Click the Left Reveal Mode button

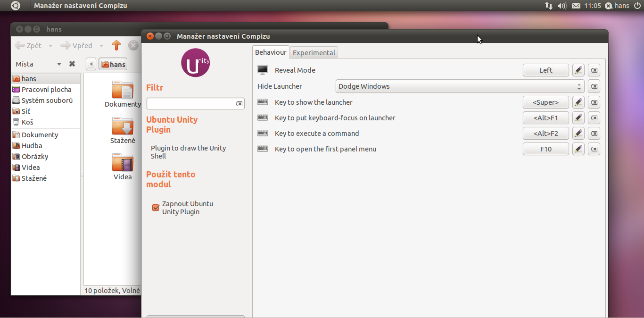pyautogui.click(x=545, y=70)
